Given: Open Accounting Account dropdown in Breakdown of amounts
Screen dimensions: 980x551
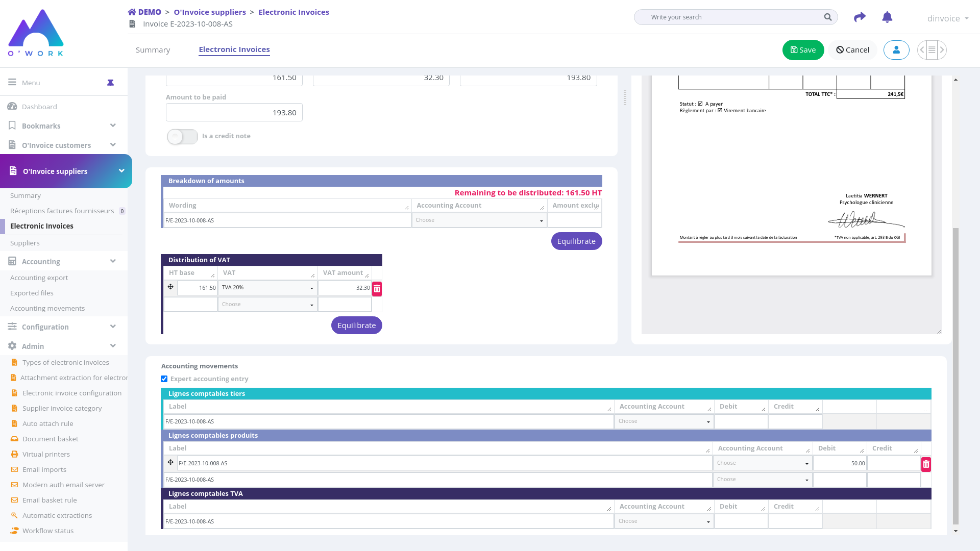Looking at the screenshot, I should [x=479, y=220].
